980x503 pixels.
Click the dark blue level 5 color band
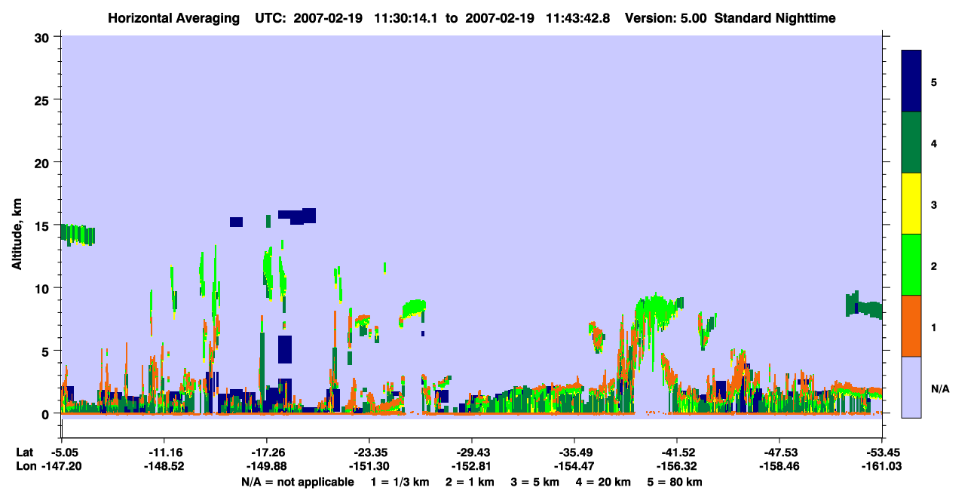pyautogui.click(x=911, y=81)
